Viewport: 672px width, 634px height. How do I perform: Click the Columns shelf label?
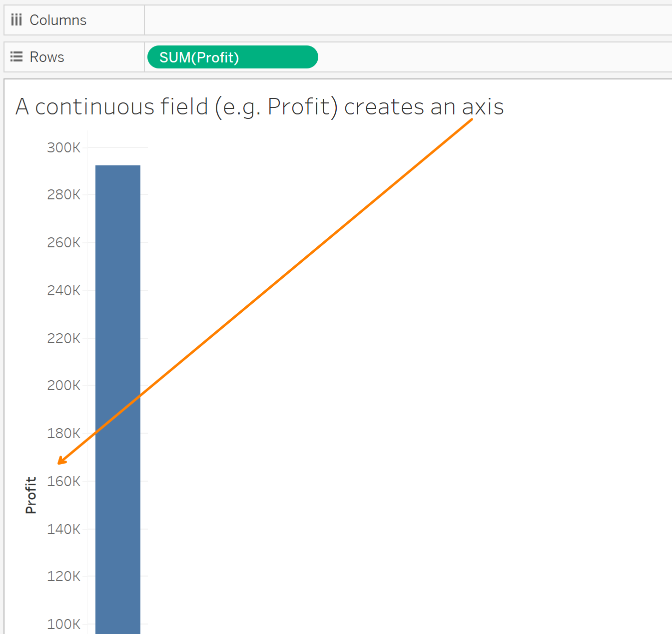pos(58,20)
